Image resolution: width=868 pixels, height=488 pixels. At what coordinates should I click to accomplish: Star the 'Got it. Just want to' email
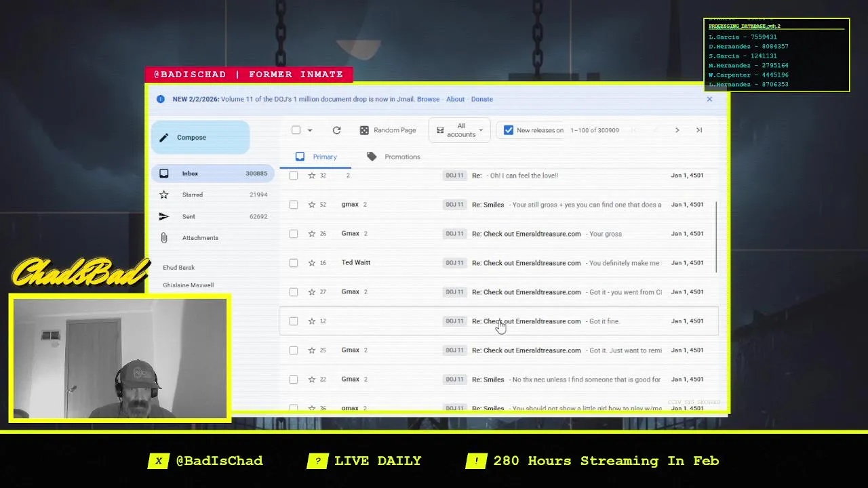pyautogui.click(x=312, y=350)
